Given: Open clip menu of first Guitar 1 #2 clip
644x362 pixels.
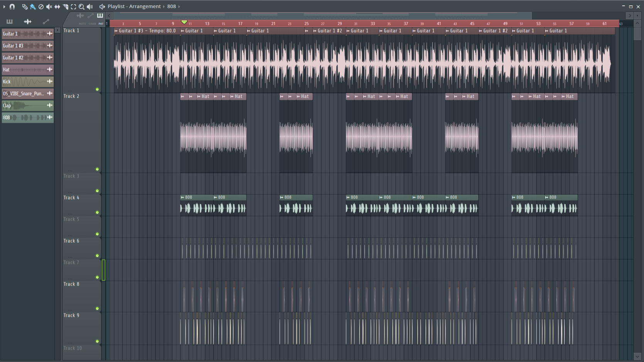Looking at the screenshot, I should tap(315, 31).
